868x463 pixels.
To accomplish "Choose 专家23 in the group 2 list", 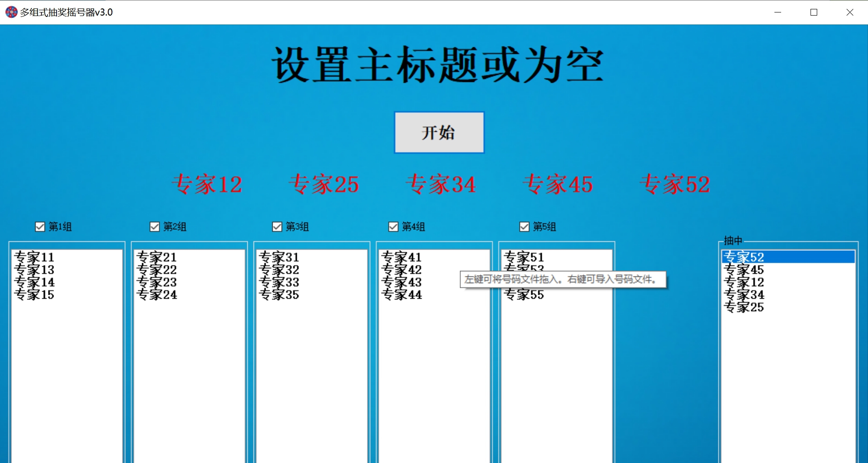I will (x=189, y=282).
